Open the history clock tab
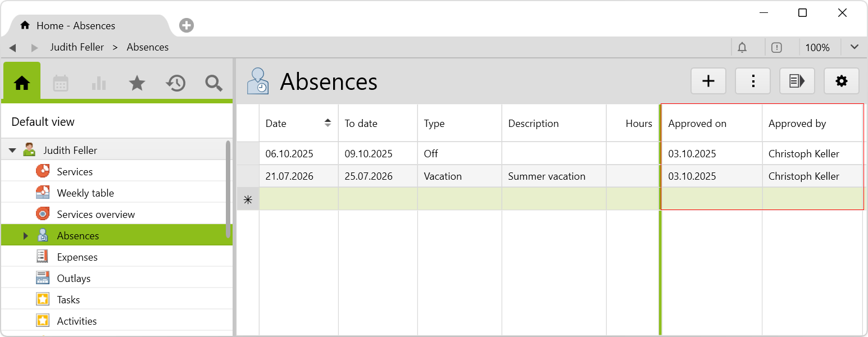The image size is (868, 337). pyautogui.click(x=175, y=83)
